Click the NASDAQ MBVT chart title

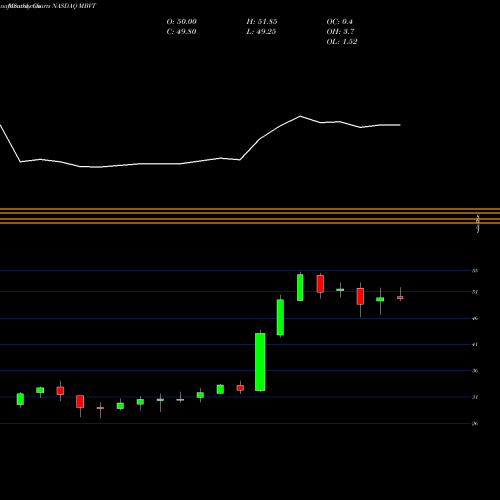74,6
